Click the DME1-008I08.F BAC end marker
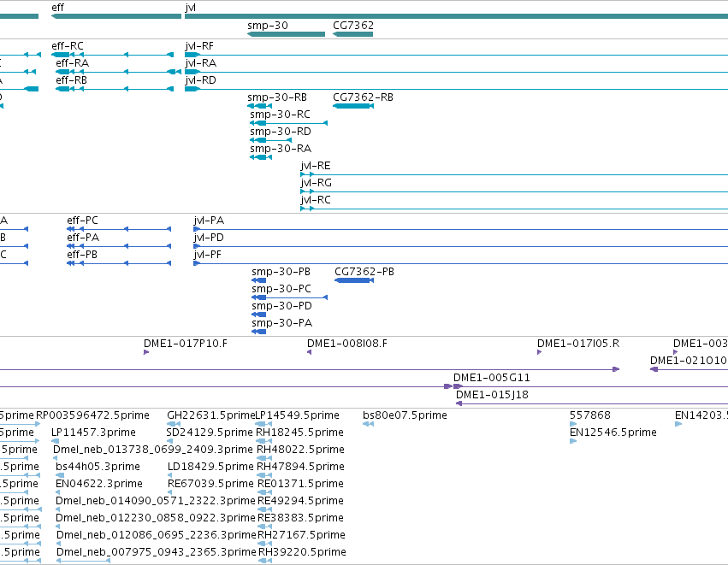 (x=309, y=352)
